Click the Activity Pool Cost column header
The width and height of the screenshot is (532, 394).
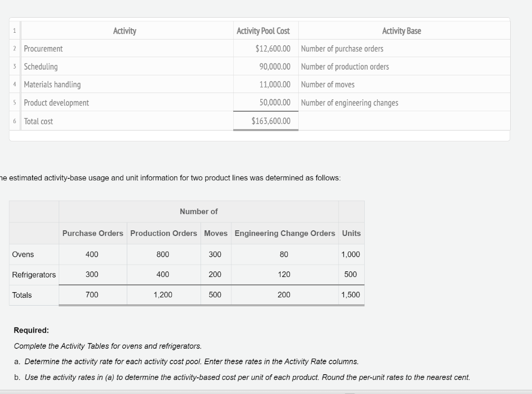[264, 31]
